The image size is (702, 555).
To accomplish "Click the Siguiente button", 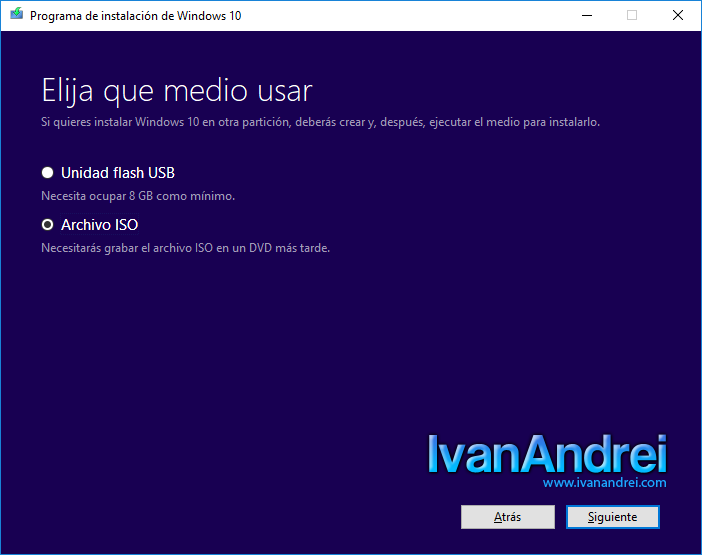I will pos(612,517).
